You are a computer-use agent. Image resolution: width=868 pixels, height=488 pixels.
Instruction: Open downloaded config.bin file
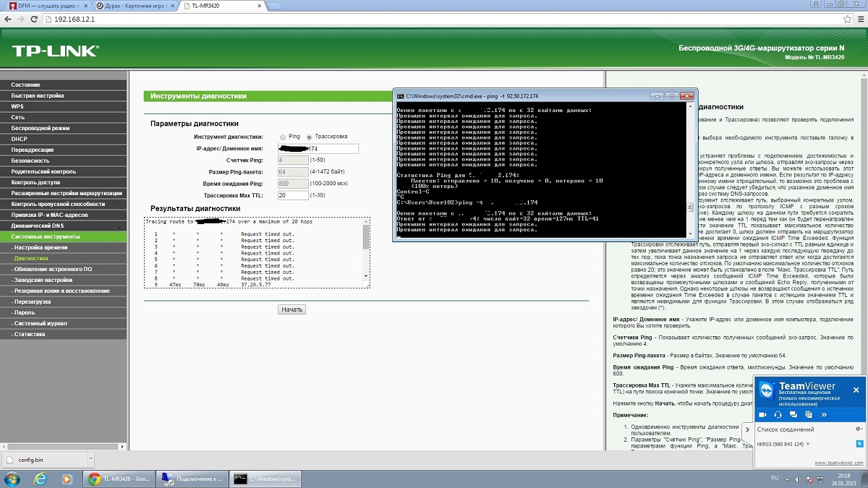43,459
